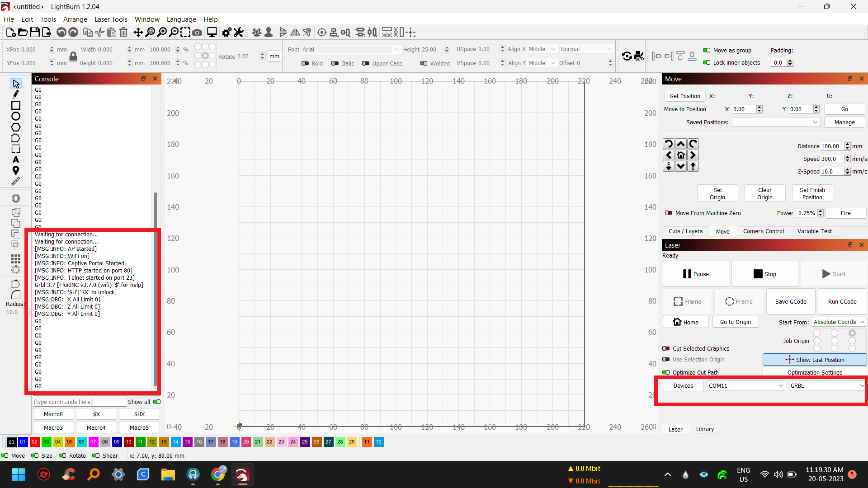Toggle Move From Machine Zero switch
Viewport: 868px width, 488px height.
pyautogui.click(x=669, y=213)
